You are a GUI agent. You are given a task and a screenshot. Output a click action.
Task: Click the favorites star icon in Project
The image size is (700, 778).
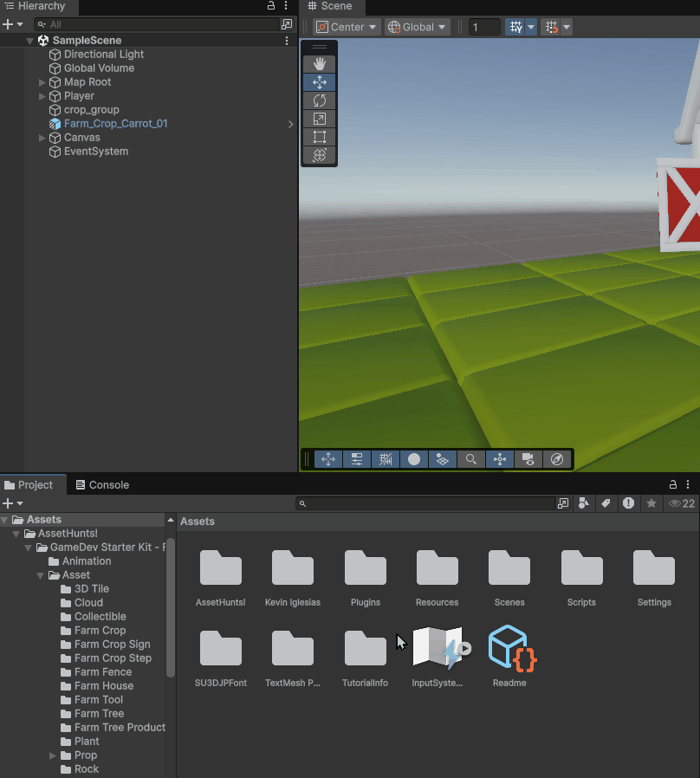click(x=651, y=503)
